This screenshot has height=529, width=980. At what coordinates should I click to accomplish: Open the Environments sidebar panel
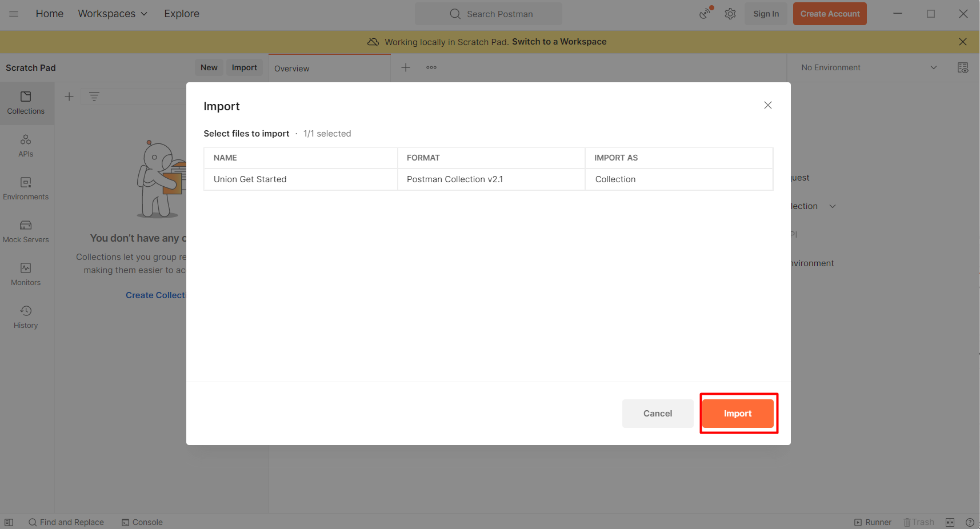tap(26, 189)
